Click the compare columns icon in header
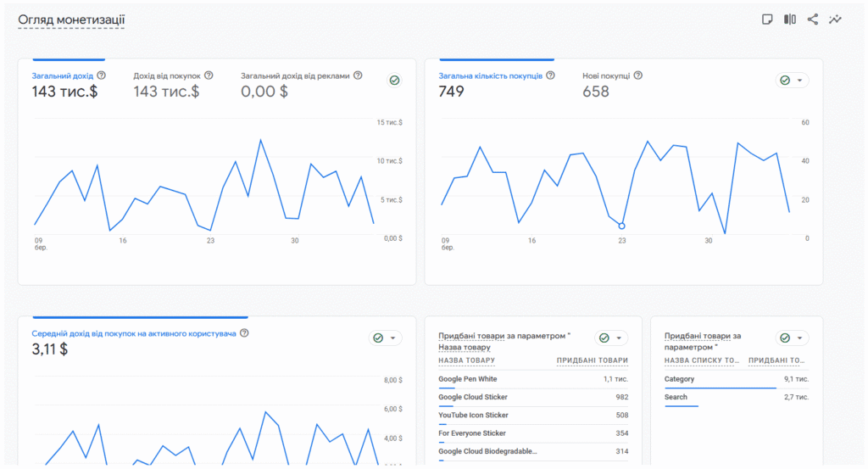The image size is (868, 469). [x=790, y=20]
